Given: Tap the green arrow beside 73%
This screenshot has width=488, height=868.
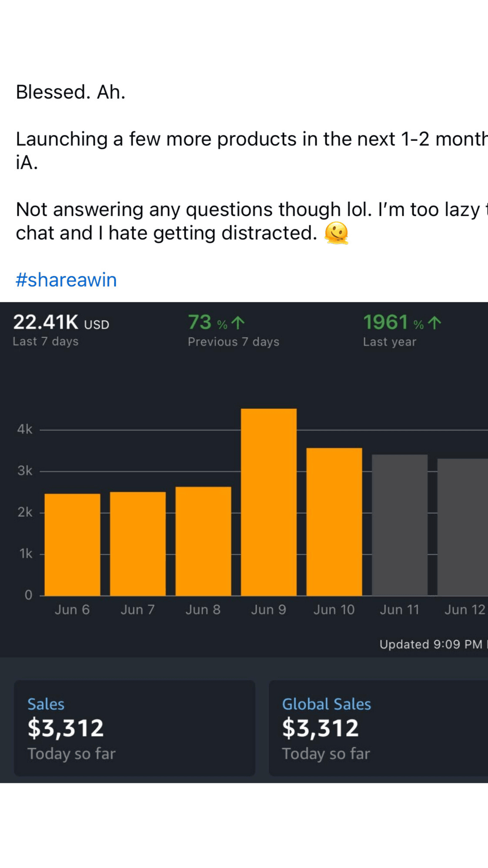Looking at the screenshot, I should (238, 323).
